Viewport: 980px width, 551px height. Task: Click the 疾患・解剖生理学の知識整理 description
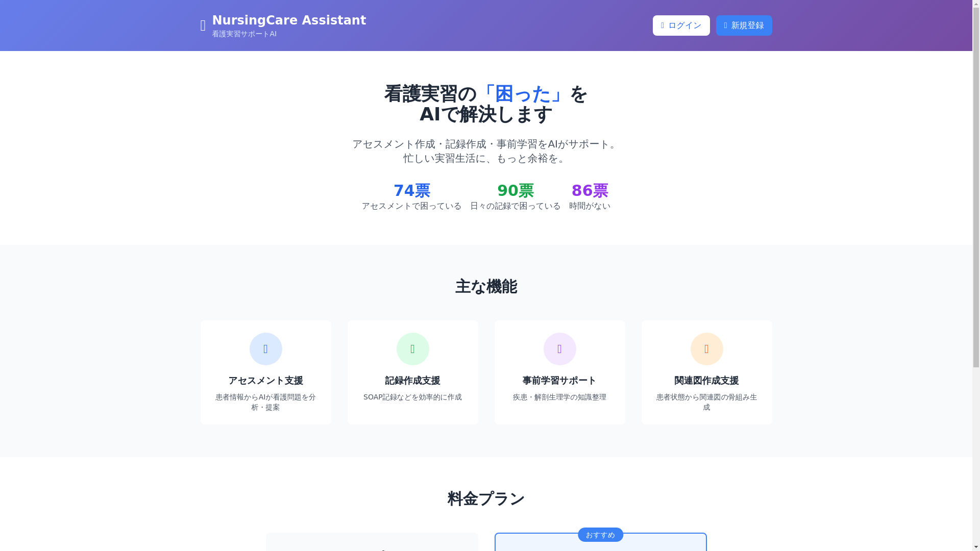pyautogui.click(x=559, y=397)
